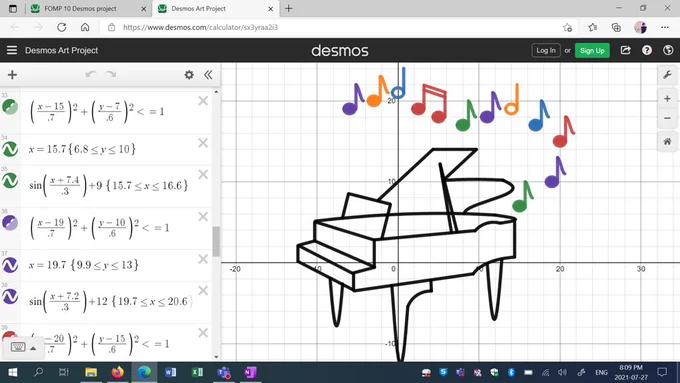Viewport: 680px width, 383px height.
Task: Toggle visibility of x = 15.7 expression
Action: coord(10,149)
